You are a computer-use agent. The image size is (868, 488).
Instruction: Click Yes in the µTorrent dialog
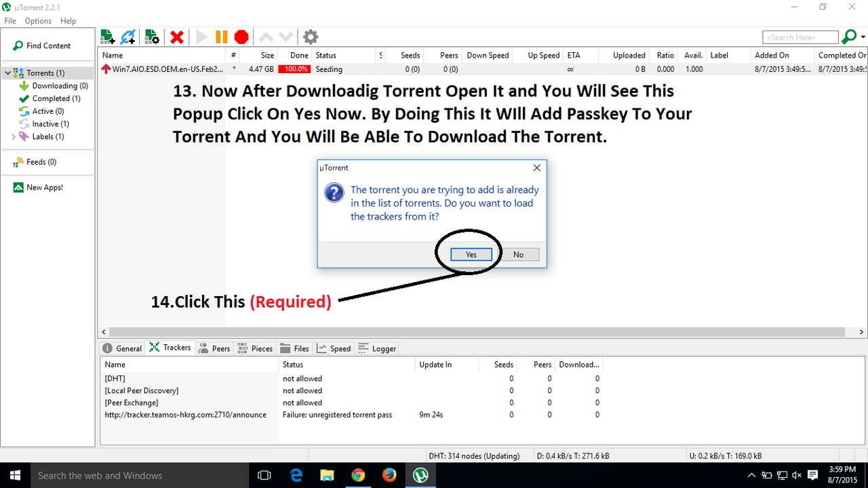tap(471, 255)
